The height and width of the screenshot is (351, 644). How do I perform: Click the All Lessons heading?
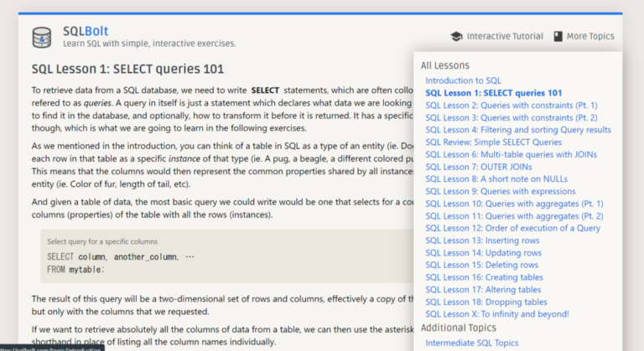[444, 65]
